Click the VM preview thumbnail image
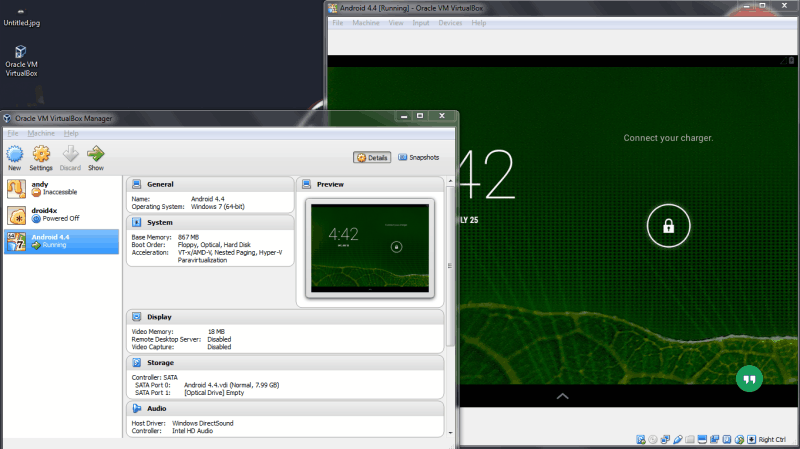 point(370,248)
